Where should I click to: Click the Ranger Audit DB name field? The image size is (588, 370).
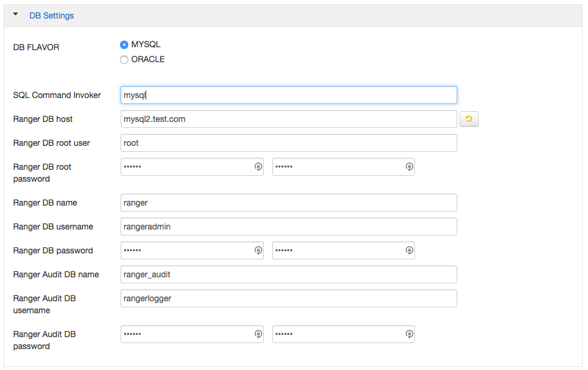click(288, 274)
